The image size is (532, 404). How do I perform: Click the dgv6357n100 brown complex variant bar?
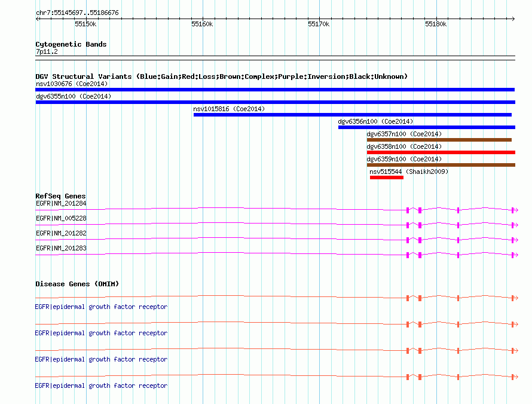[439, 140]
